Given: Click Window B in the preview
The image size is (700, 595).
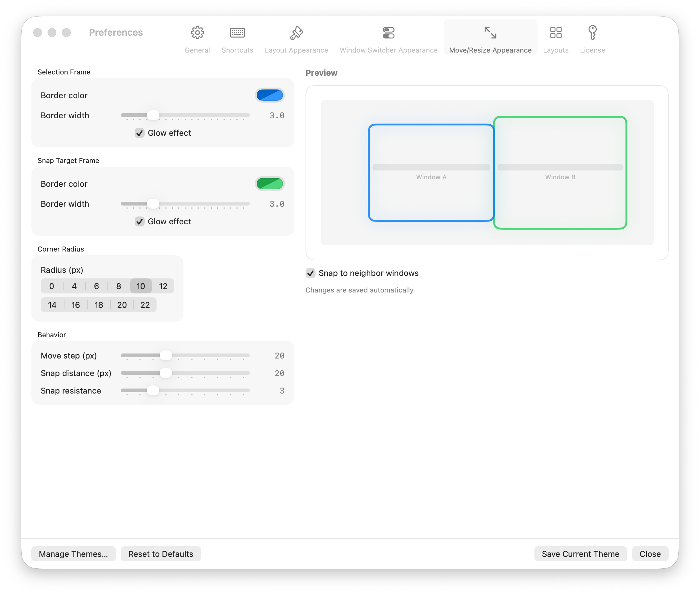Looking at the screenshot, I should [560, 173].
